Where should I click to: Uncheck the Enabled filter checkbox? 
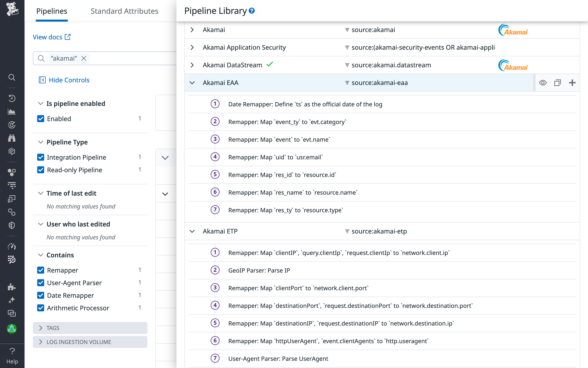(x=41, y=118)
